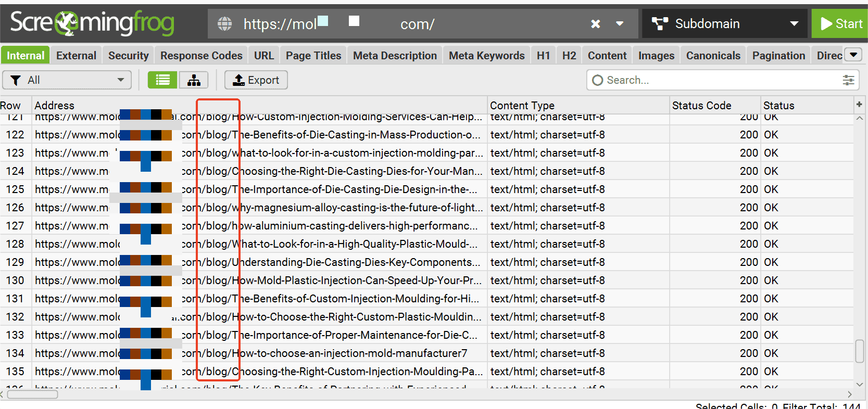Image resolution: width=868 pixels, height=409 pixels.
Task: Select the URL tab
Action: (x=263, y=55)
